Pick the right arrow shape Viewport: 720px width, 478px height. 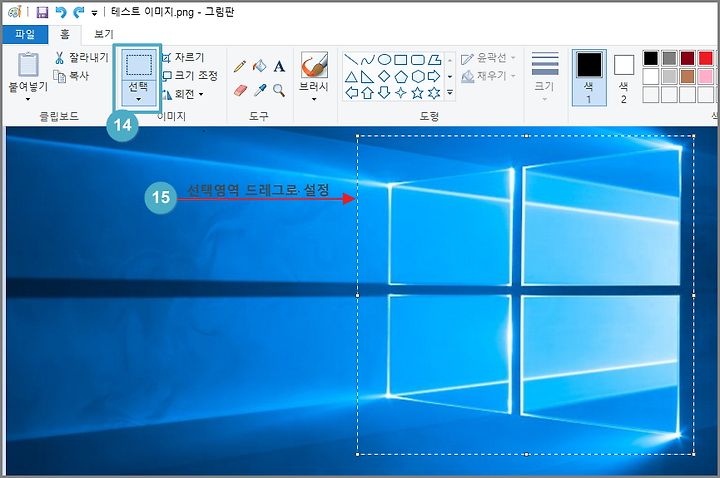pyautogui.click(x=434, y=76)
